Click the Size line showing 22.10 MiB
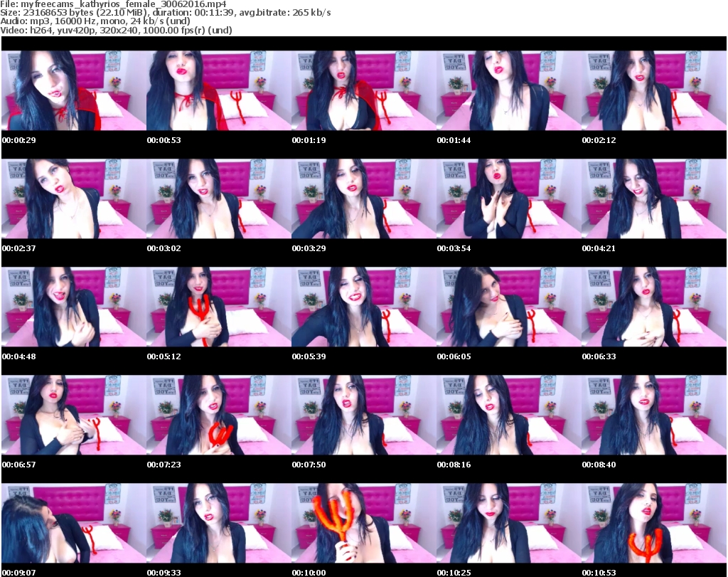The image size is (728, 577). click(x=166, y=13)
